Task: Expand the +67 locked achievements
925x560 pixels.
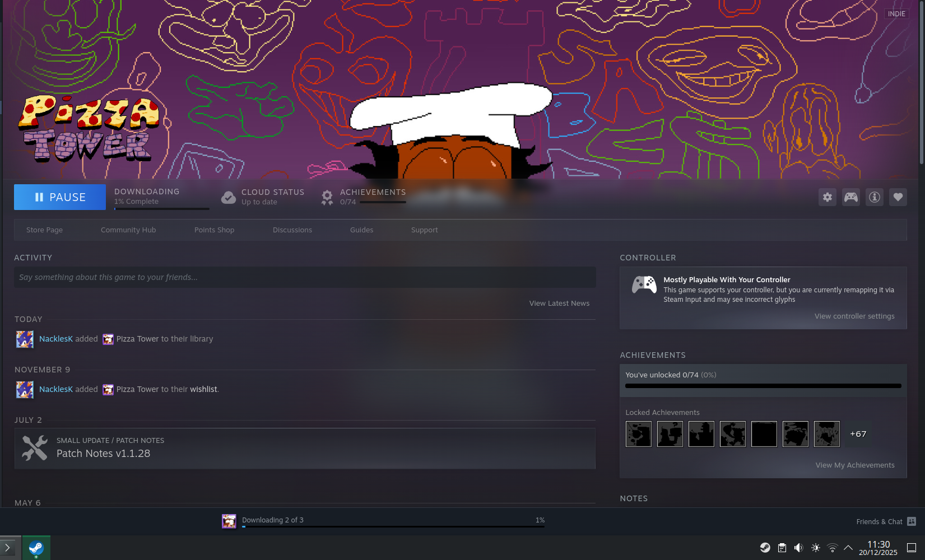Action: click(x=858, y=434)
